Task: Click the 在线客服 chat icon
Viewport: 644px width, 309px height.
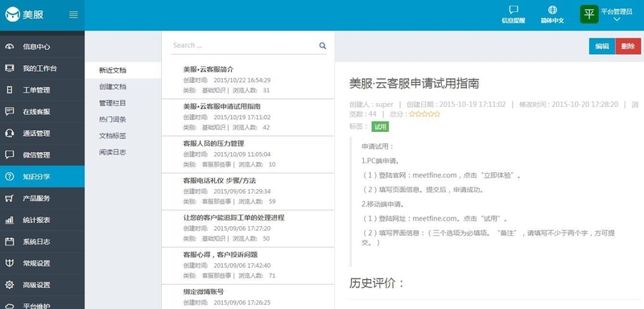Action: [x=10, y=112]
